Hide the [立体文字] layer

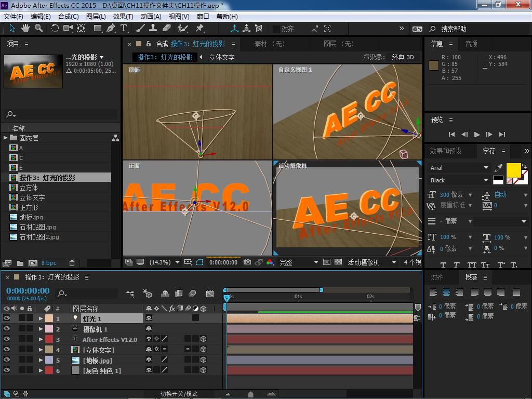[6, 349]
